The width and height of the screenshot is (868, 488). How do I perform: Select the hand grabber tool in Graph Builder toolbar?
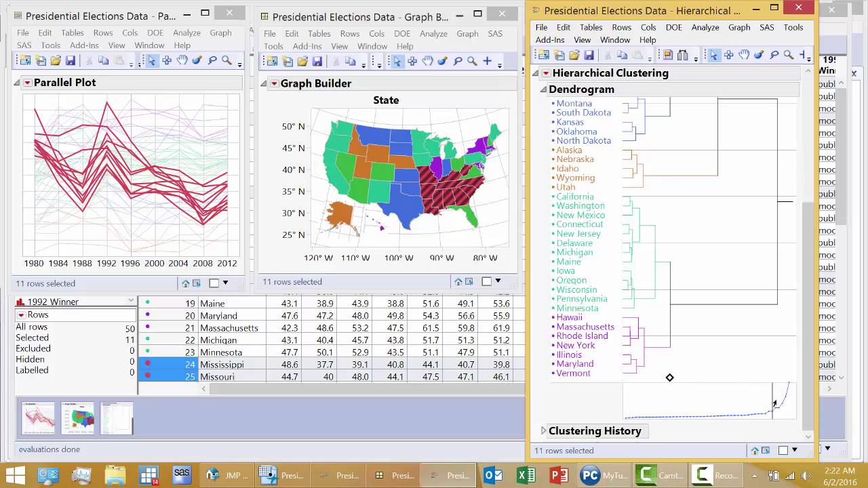[x=427, y=61]
